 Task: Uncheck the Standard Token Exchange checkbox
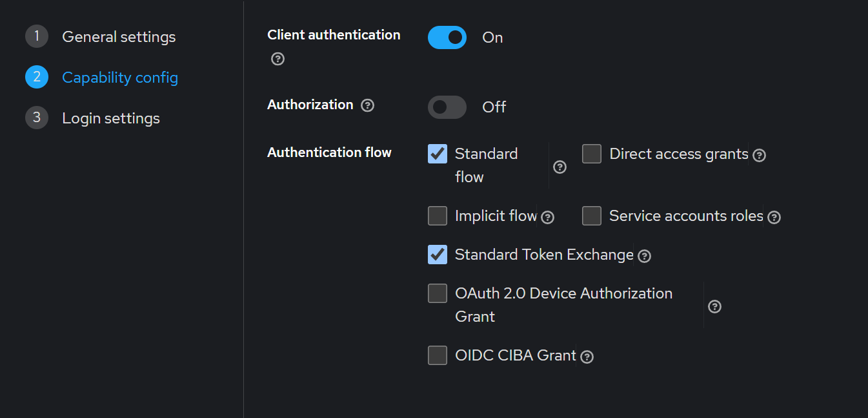[438, 255]
